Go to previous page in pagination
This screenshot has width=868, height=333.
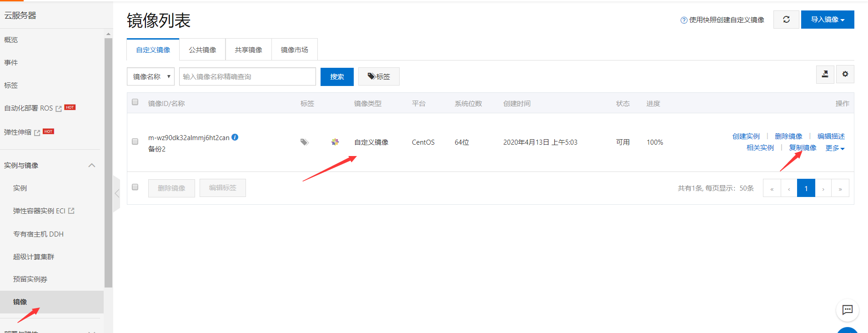(x=789, y=188)
